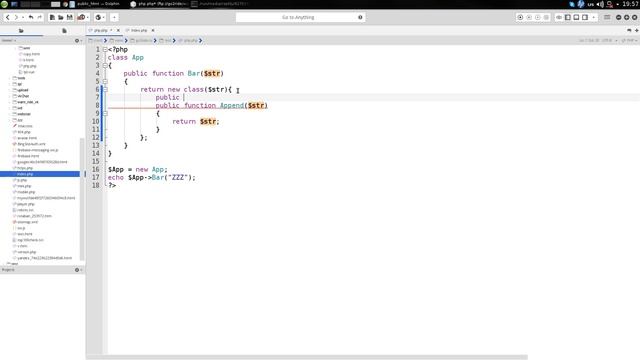Image resolution: width=640 pixels, height=360 pixels.
Task: Click the open file folder icon
Action: click(61, 17)
